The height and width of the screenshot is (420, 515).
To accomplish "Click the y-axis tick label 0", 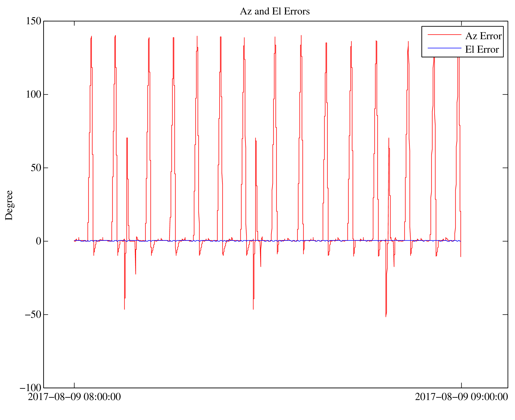I will (x=38, y=241).
